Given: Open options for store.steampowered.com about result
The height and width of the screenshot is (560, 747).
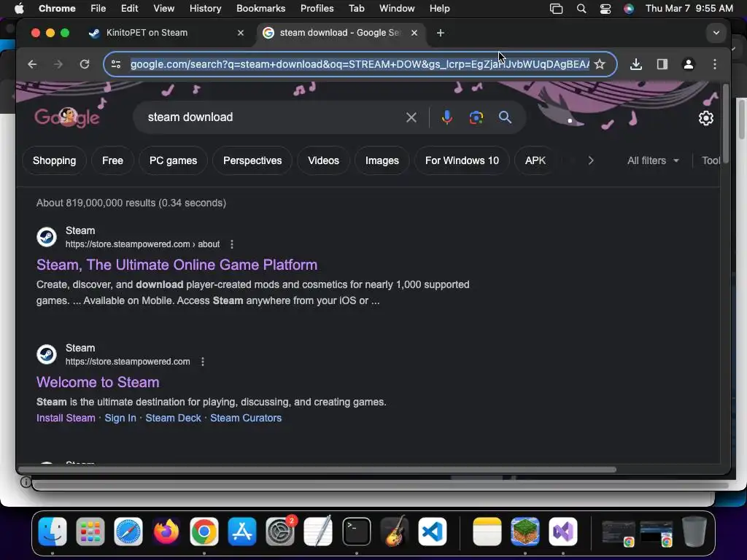Looking at the screenshot, I should 232,244.
